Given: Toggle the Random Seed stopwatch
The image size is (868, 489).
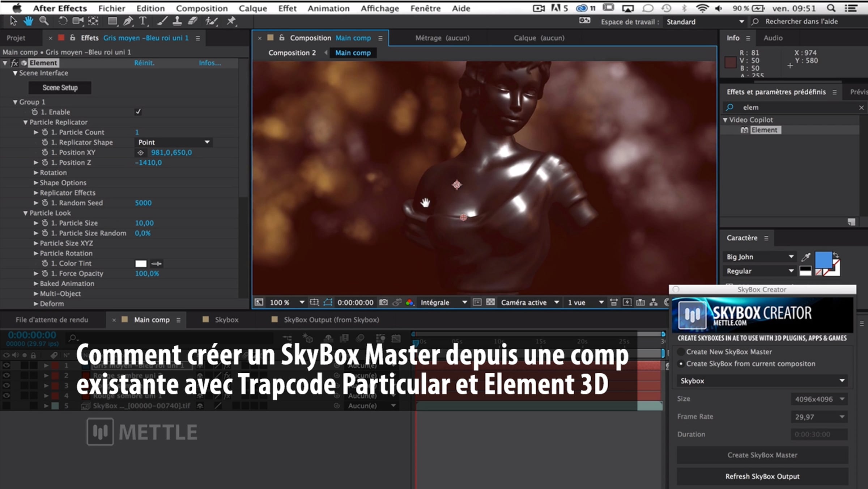Looking at the screenshot, I should click(x=45, y=203).
